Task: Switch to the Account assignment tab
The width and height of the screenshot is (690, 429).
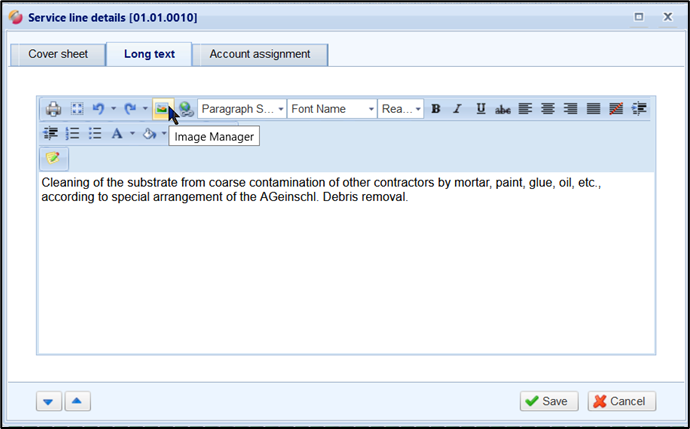Action: [260, 54]
